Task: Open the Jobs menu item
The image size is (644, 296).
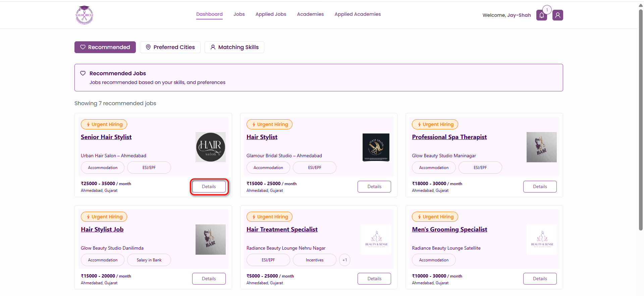Action: [x=239, y=14]
